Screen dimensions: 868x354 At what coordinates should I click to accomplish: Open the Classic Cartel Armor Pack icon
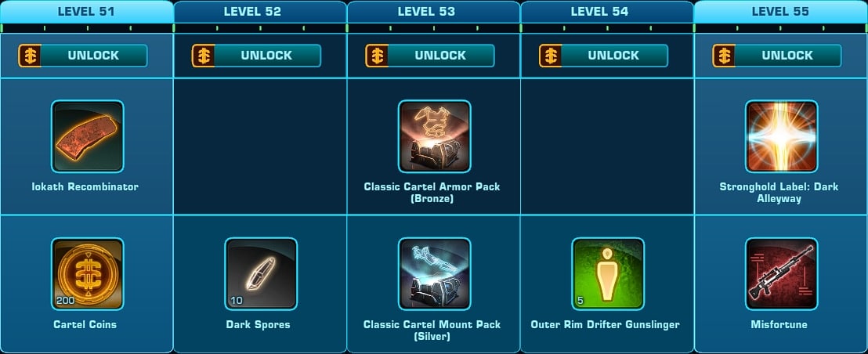click(435, 136)
